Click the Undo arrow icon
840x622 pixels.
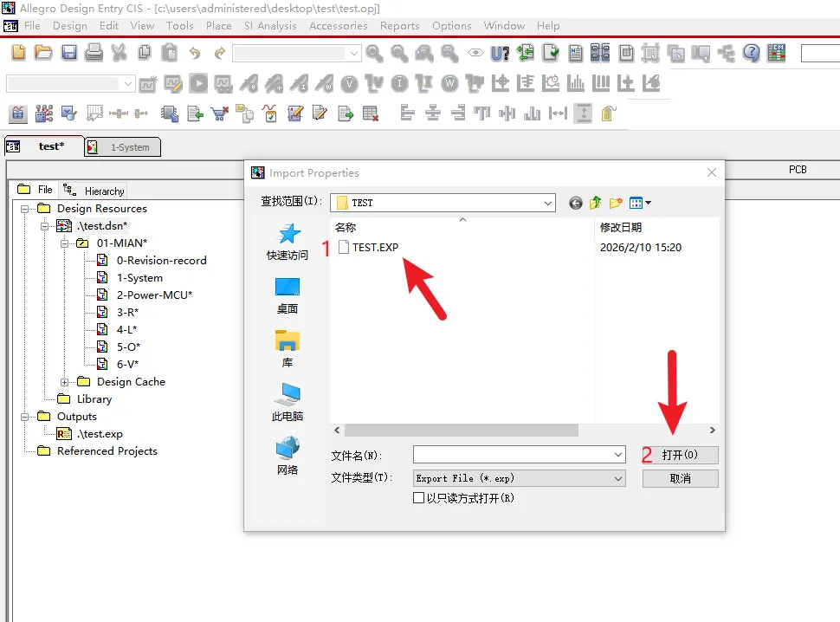[x=195, y=53]
